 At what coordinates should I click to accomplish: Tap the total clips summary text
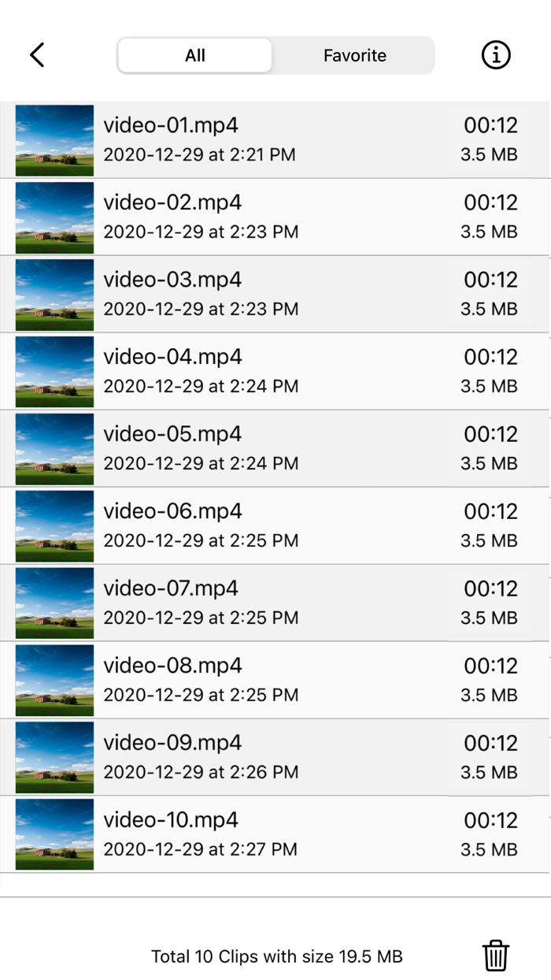coord(276,956)
